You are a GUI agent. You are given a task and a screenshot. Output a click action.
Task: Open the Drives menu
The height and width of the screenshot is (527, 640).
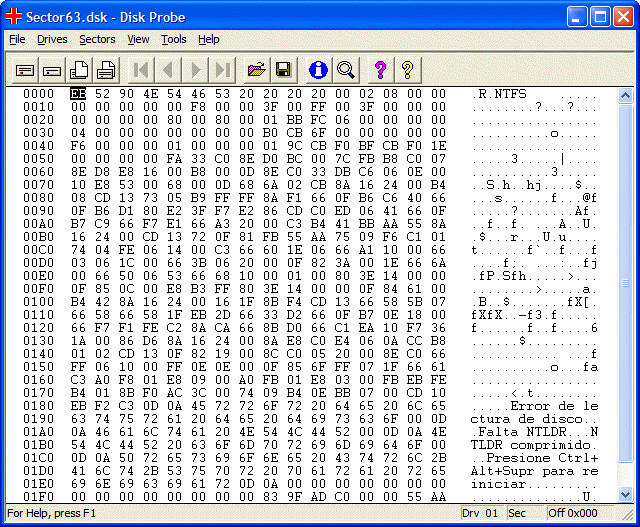(52, 39)
